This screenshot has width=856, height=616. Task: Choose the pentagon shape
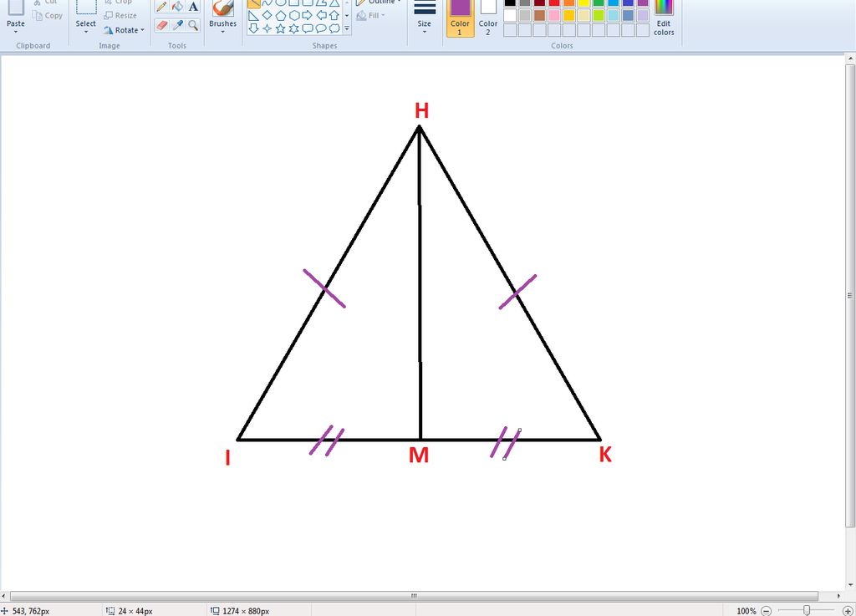click(x=281, y=15)
